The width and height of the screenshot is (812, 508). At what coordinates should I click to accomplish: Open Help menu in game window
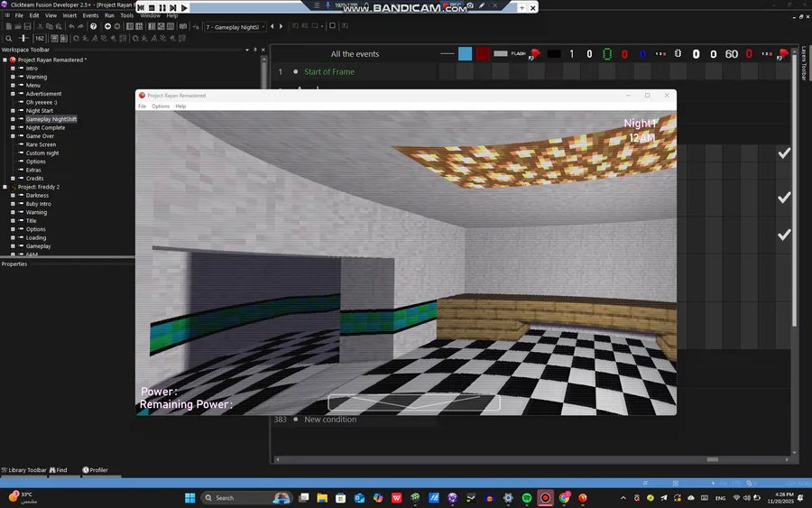(180, 106)
